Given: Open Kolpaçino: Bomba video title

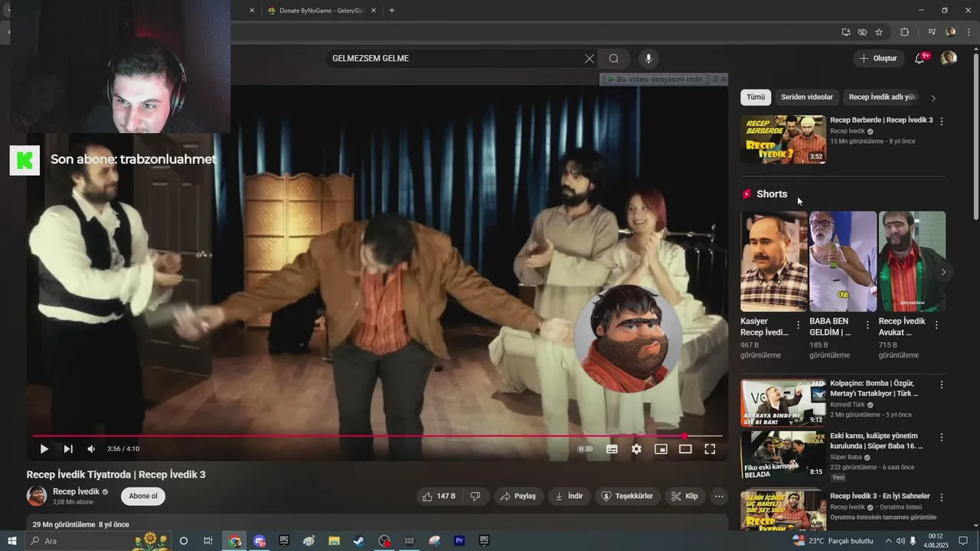Looking at the screenshot, I should pos(874,389).
